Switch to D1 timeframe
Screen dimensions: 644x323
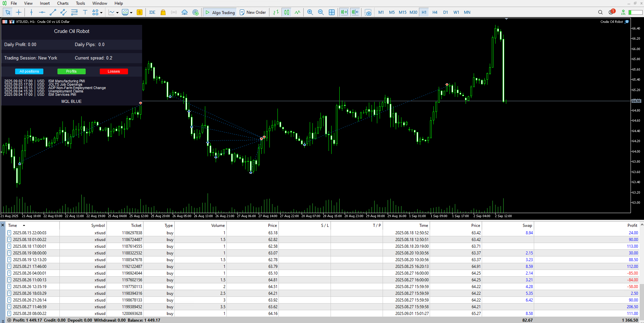(x=445, y=12)
